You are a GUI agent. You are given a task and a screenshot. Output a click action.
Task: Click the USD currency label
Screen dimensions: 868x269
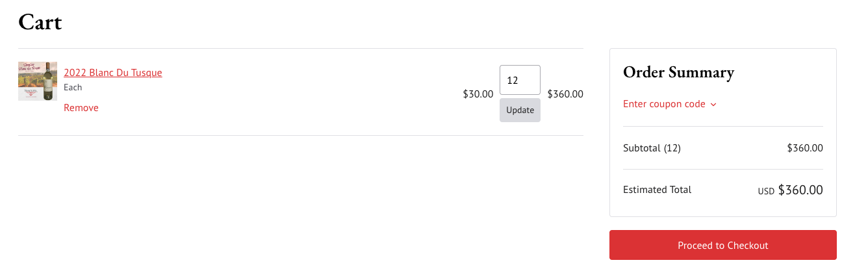pos(766,192)
